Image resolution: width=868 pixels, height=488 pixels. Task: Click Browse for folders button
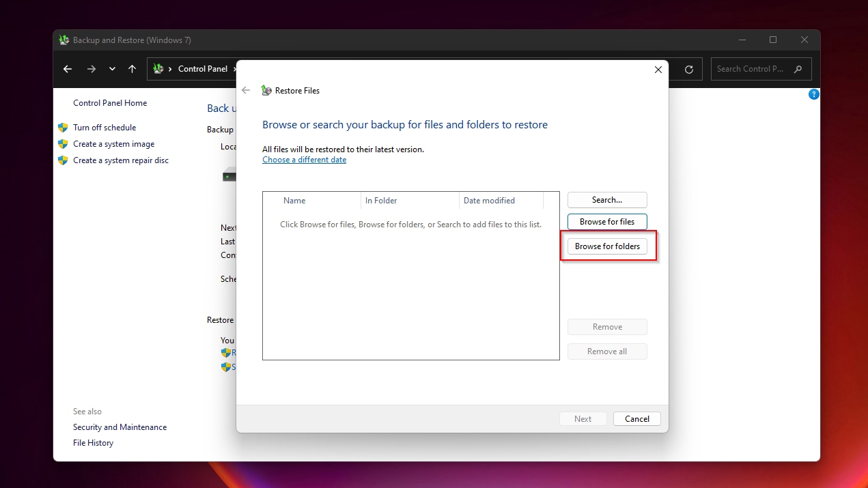click(x=607, y=246)
